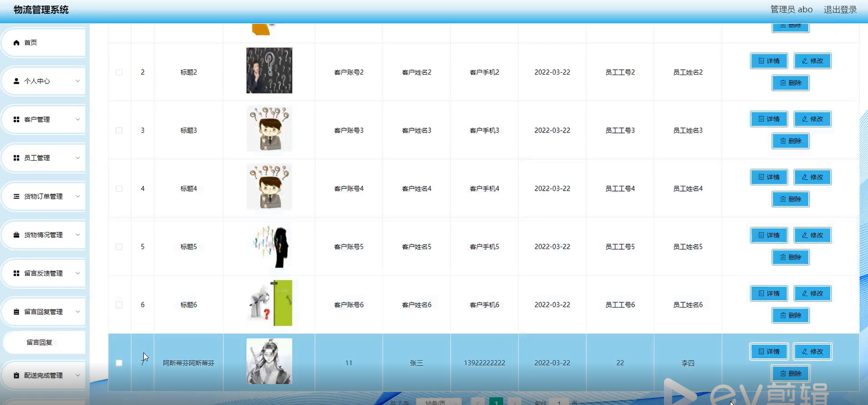Click the 客户手机4 cell
Image resolution: width=868 pixels, height=405 pixels.
[484, 189]
